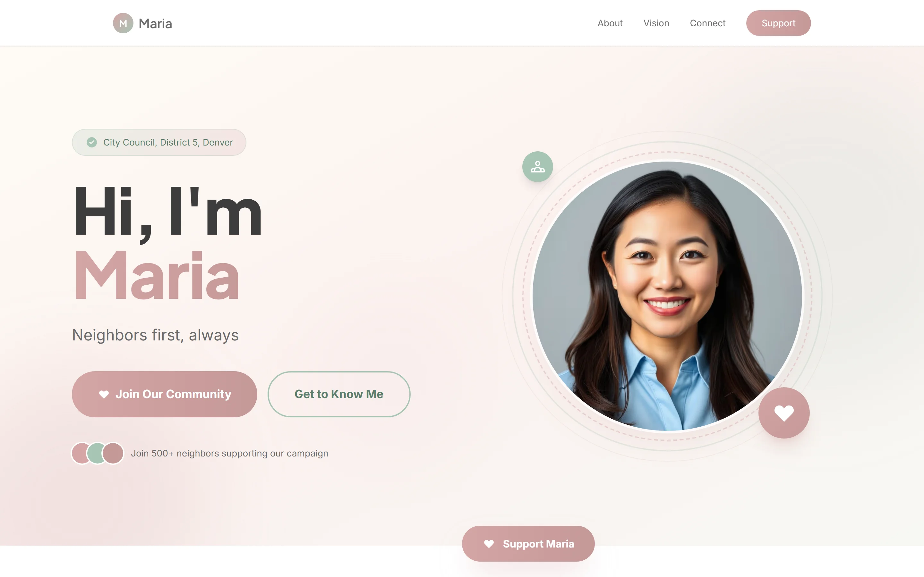Go to the Connect nav link
This screenshot has height=577, width=924.
click(707, 23)
